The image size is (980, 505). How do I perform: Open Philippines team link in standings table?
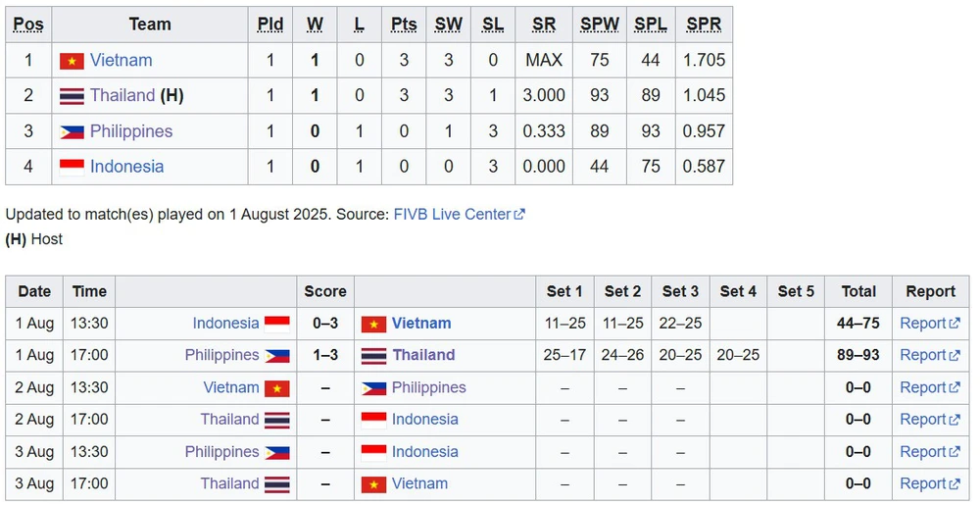tap(131, 131)
